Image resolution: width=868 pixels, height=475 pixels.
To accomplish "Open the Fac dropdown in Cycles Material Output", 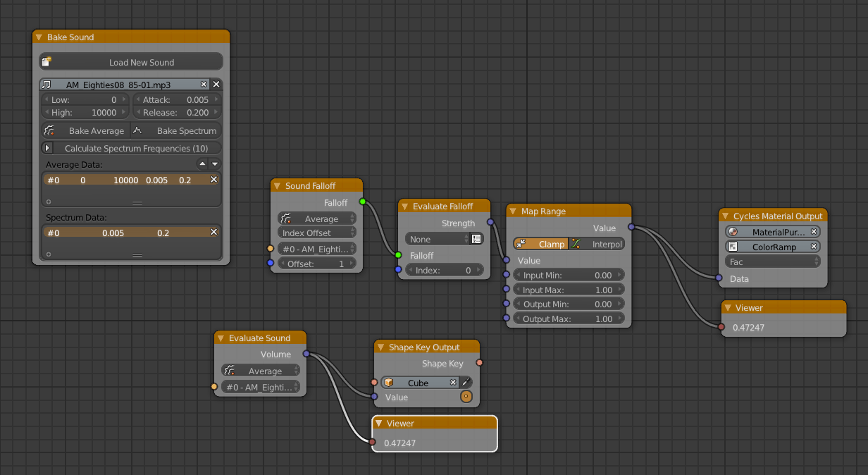I will tap(772, 261).
